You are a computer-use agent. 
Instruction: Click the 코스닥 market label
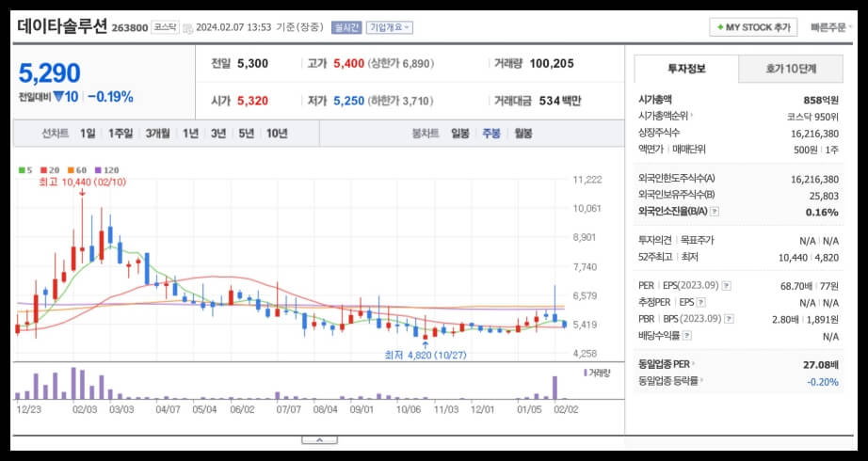[x=166, y=27]
